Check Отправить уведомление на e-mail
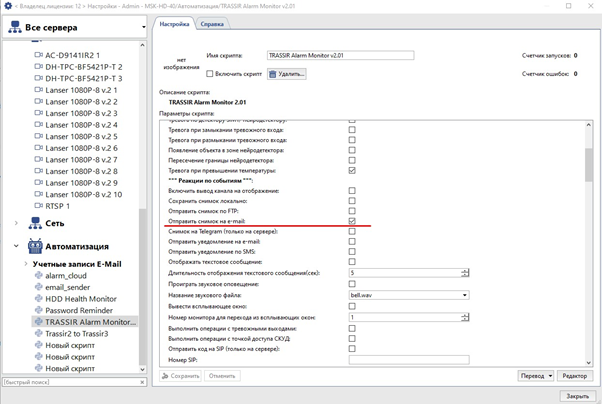Screen dimensions: 602x404 click(352, 241)
